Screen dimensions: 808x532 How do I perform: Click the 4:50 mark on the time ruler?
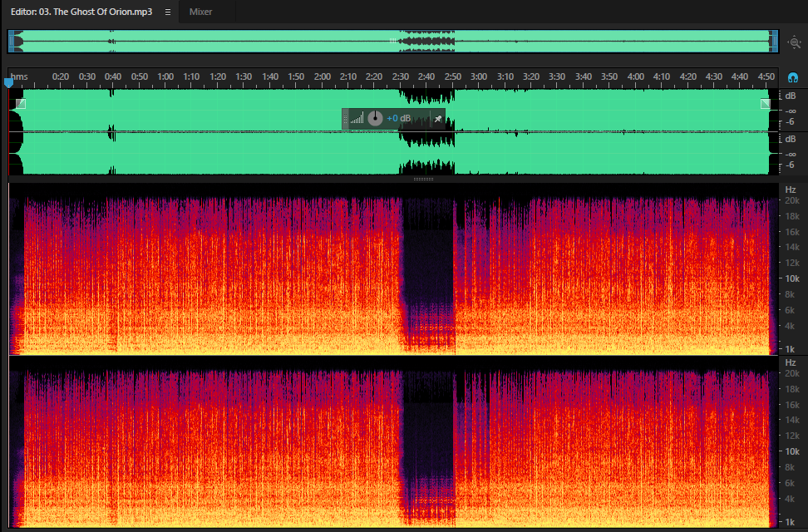766,76
